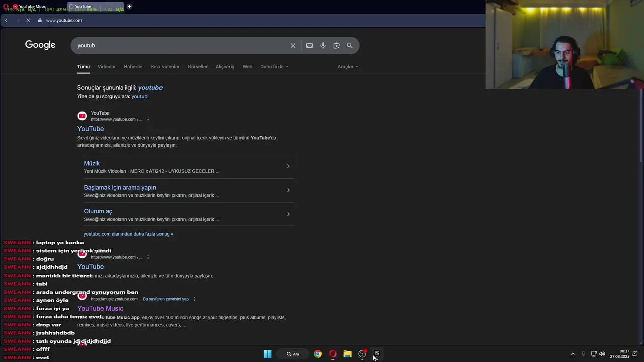Switch to Haberler results
The height and width of the screenshot is (362, 644).
click(x=133, y=66)
